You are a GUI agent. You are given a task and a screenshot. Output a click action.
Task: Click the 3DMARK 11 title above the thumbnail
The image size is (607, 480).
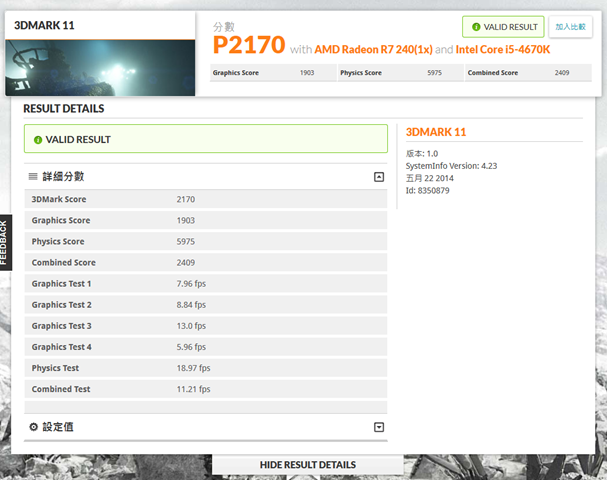click(44, 26)
